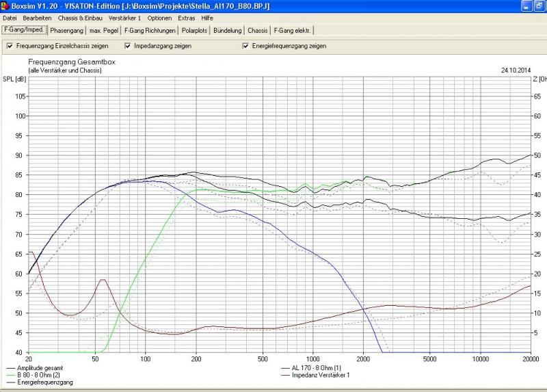The width and height of the screenshot is (547, 392).
Task: Switch to the Polarplots tab
Action: [194, 31]
